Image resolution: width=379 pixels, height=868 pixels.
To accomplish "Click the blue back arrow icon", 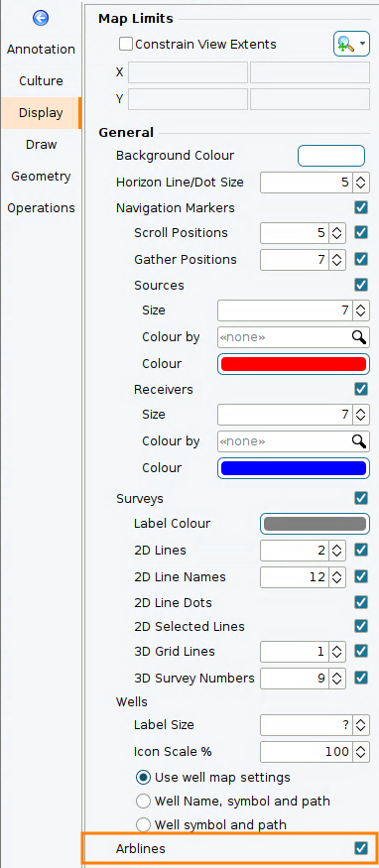I will [x=41, y=18].
